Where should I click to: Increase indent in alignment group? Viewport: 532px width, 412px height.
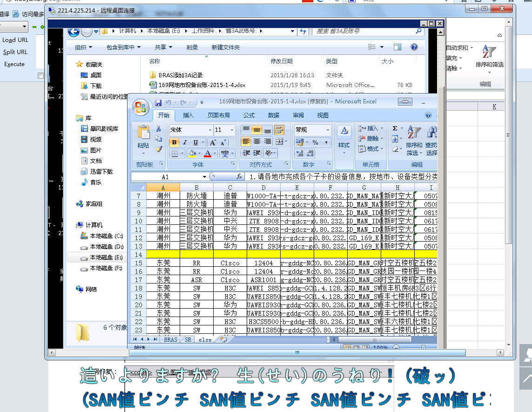click(257, 153)
